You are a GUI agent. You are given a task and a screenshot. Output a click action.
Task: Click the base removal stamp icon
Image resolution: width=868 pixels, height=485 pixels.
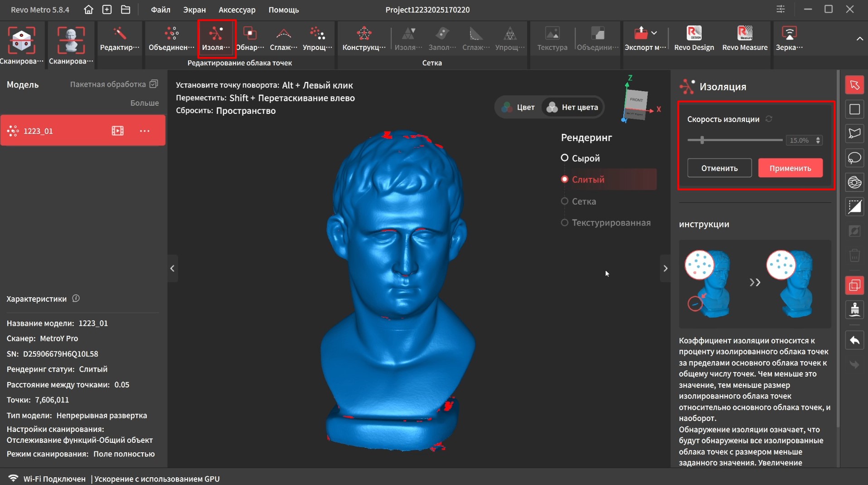tap(854, 309)
